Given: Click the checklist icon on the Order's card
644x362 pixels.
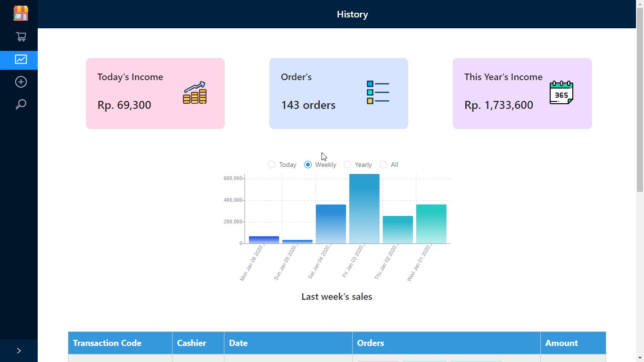Looking at the screenshot, I should pos(378,92).
